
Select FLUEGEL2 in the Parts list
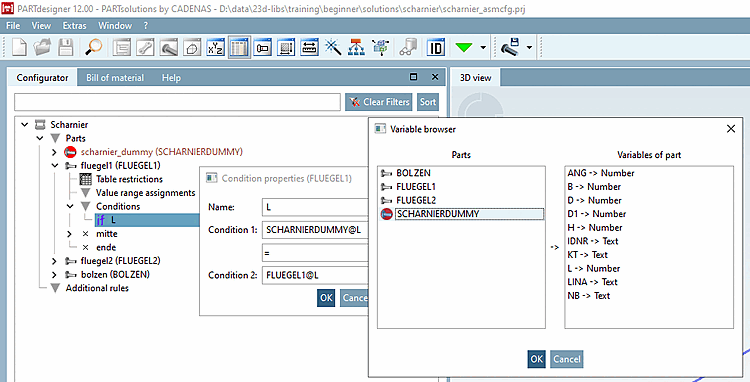pyautogui.click(x=416, y=200)
